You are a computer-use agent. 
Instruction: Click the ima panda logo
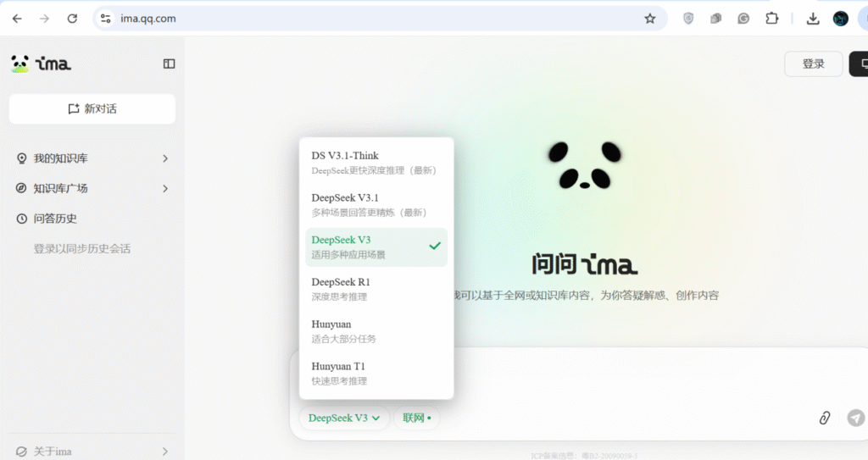(x=41, y=64)
